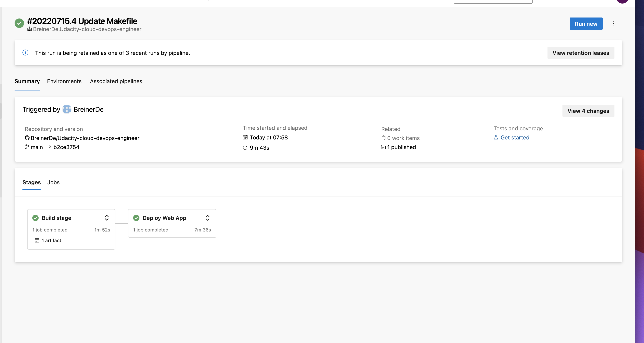Click the info icon in retention banner
This screenshot has width=644, height=343.
pos(25,53)
